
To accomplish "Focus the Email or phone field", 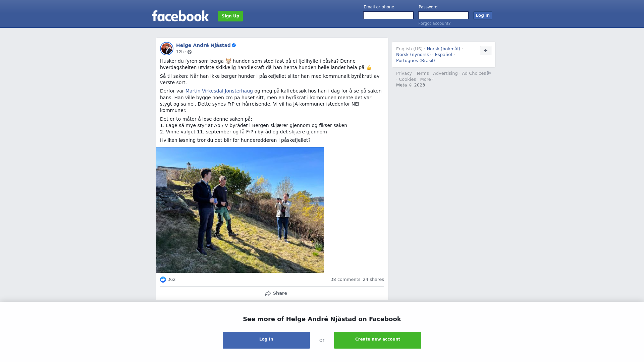I will 388,15.
